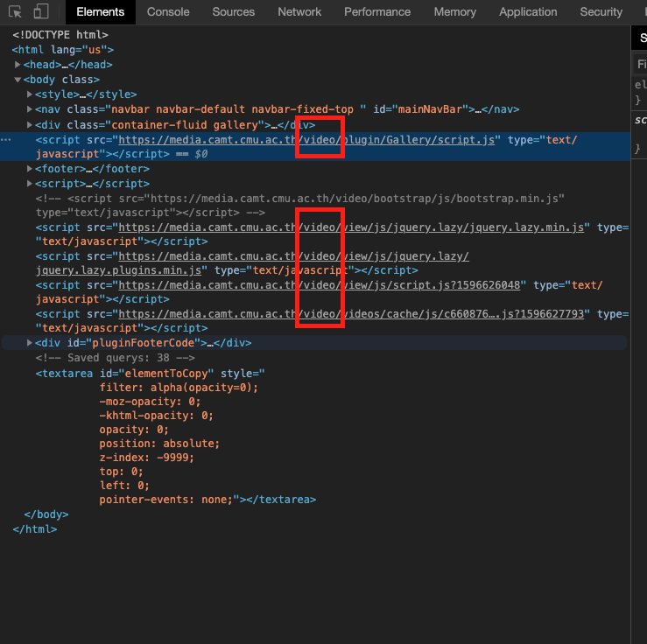647x644 pixels.
Task: Open the three-dot actions for selected script
Action: [x=6, y=140]
